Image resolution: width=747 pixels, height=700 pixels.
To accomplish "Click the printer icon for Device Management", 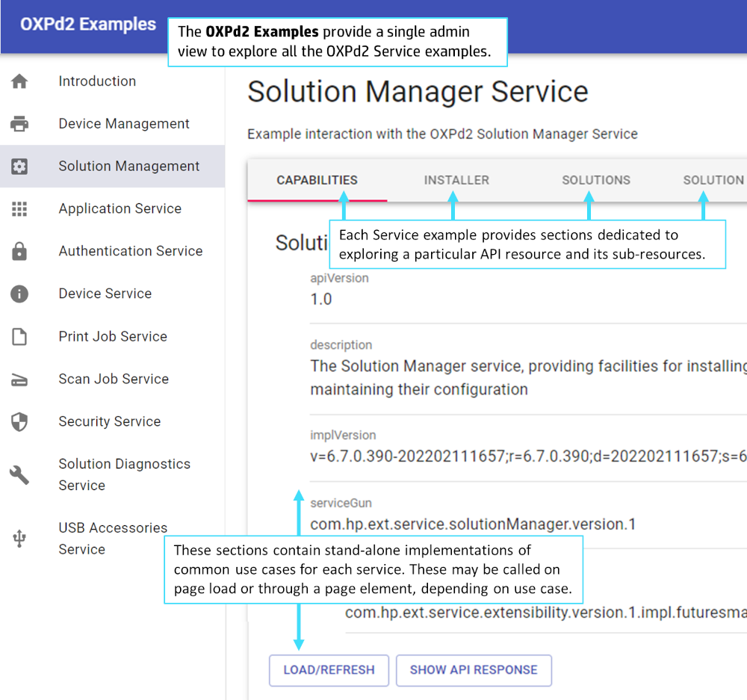I will pyautogui.click(x=19, y=124).
